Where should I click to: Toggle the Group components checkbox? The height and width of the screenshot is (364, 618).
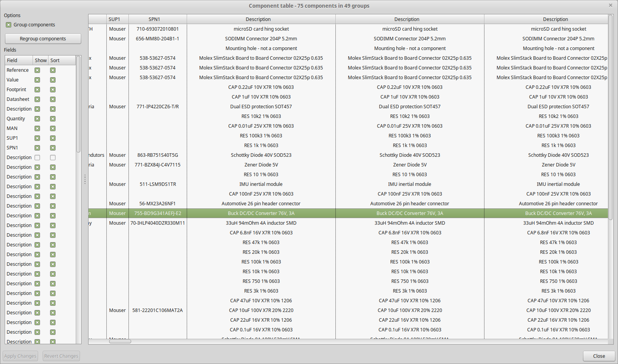pyautogui.click(x=9, y=25)
